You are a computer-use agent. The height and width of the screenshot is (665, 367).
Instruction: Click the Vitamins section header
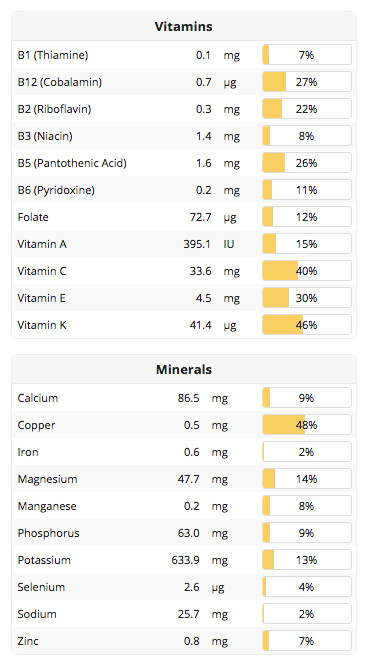183,26
